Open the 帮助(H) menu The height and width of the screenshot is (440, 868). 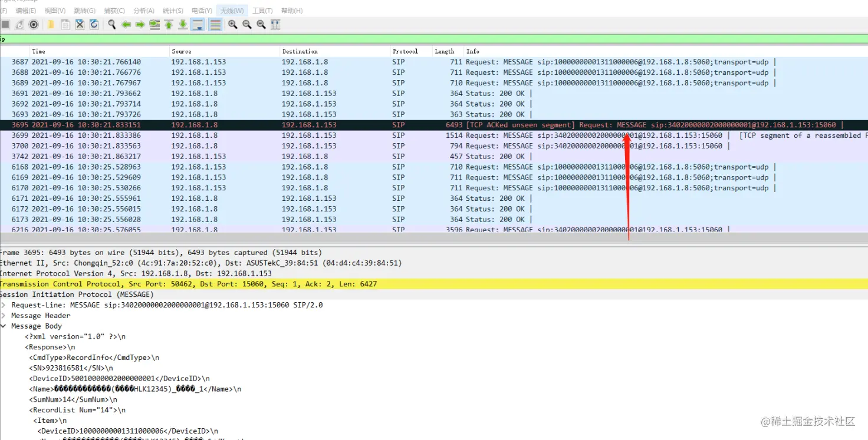pos(292,11)
